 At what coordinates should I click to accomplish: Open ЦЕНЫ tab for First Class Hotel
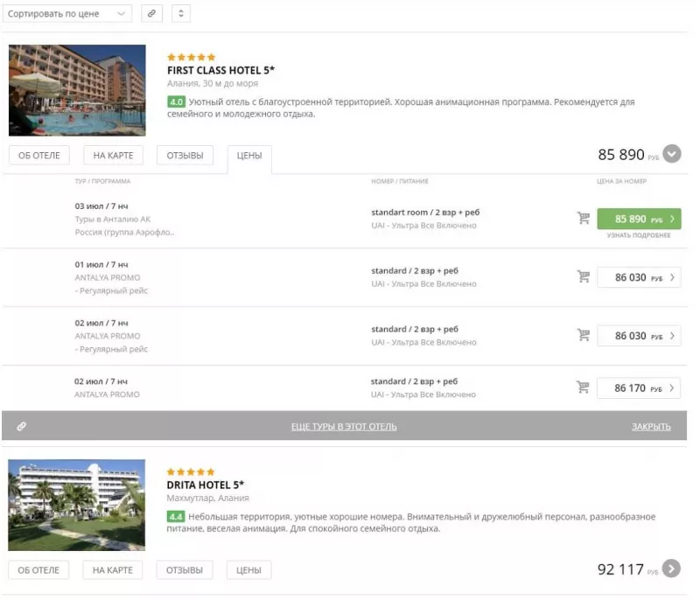click(x=249, y=156)
